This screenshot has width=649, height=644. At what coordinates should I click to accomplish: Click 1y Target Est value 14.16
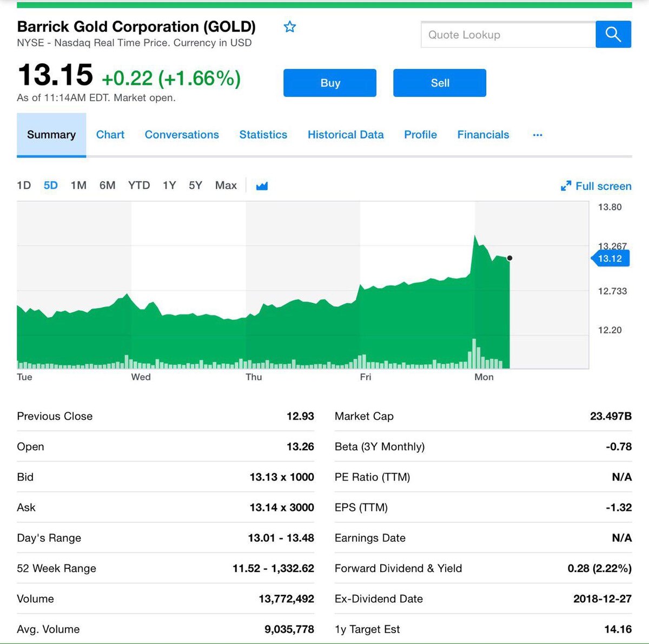point(618,629)
